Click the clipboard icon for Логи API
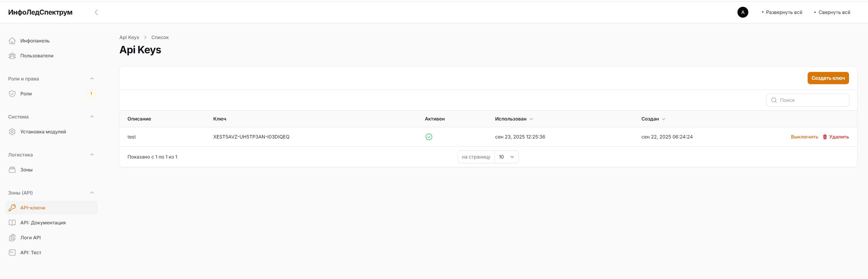The width and height of the screenshot is (868, 279). click(12, 238)
